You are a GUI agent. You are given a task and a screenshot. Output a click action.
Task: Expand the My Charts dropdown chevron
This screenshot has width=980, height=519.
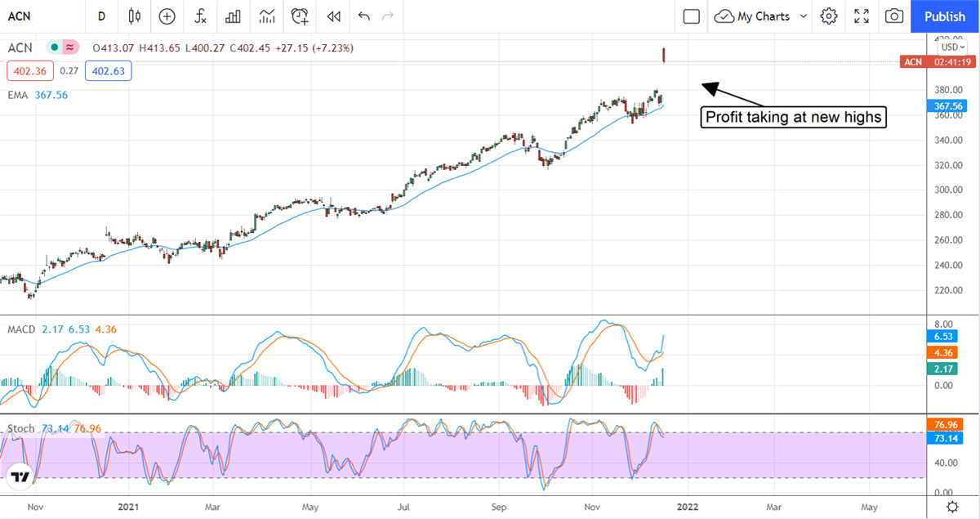(x=804, y=16)
